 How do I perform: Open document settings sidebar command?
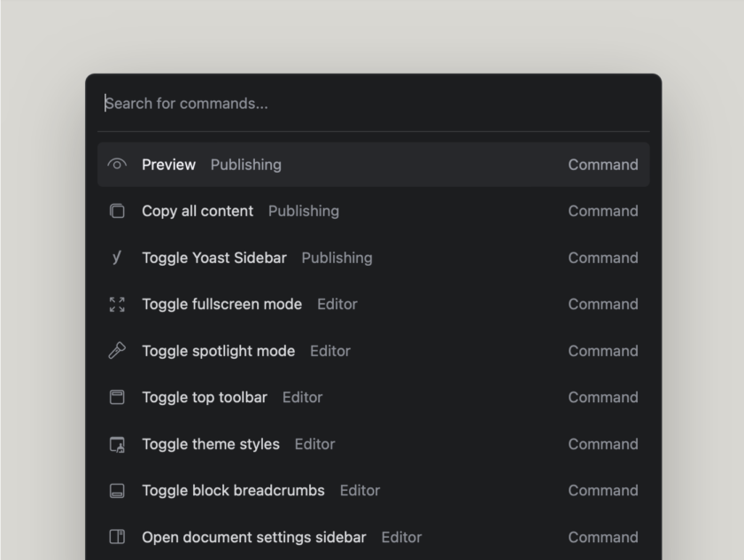click(x=374, y=537)
